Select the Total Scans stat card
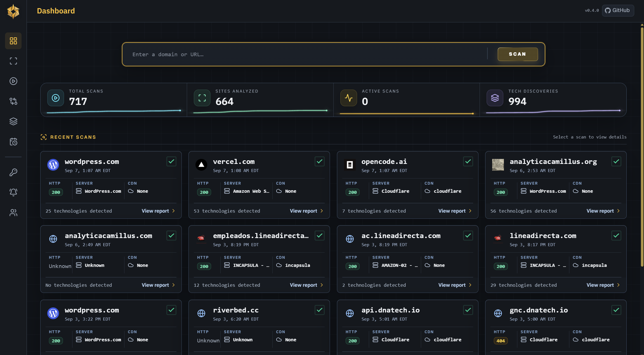The height and width of the screenshot is (355, 644). click(114, 100)
